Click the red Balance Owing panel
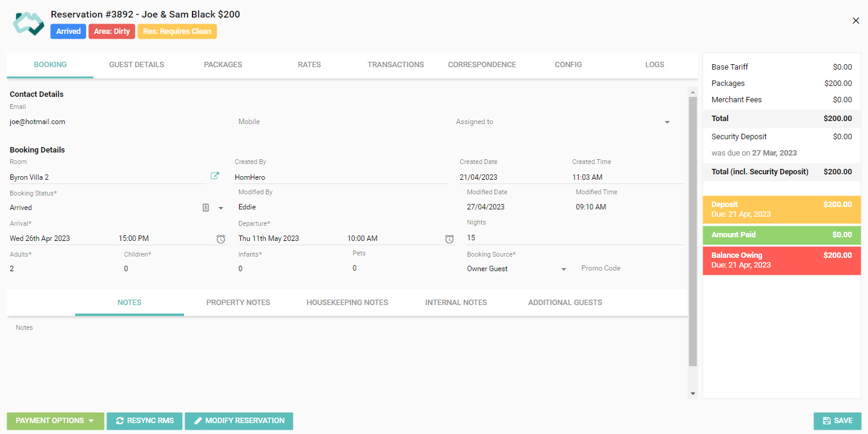This screenshot has height=434, width=868. click(x=781, y=260)
